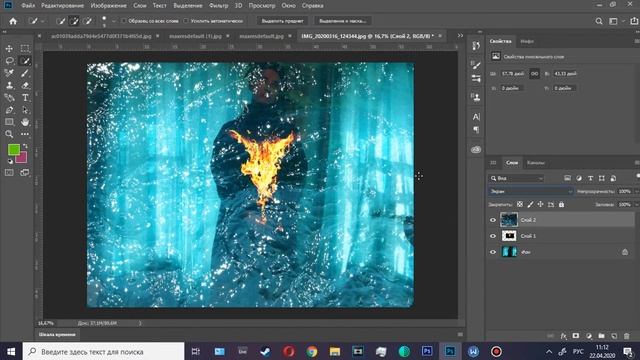The width and height of the screenshot is (640, 360).
Task: Reset default foreground and background colors
Action: click(10, 161)
